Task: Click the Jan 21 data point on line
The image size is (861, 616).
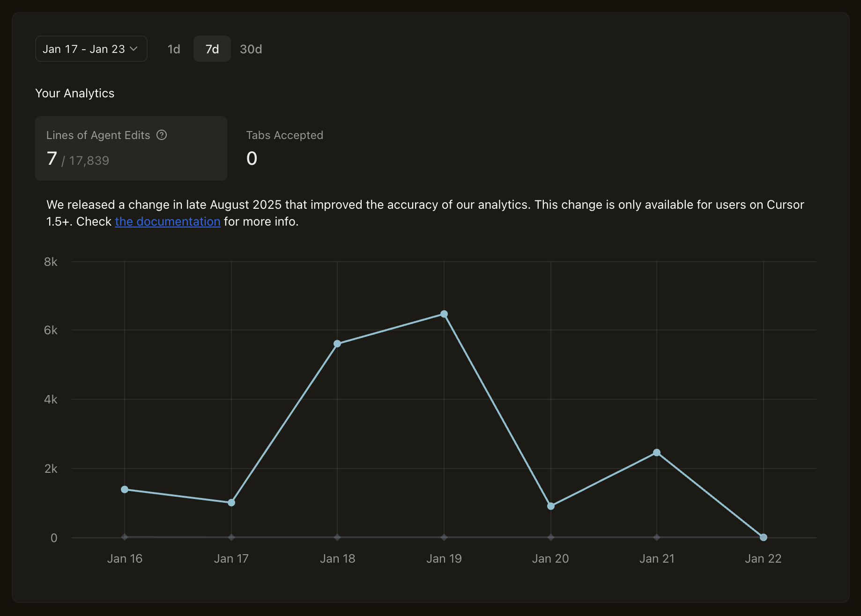Action: point(657,453)
